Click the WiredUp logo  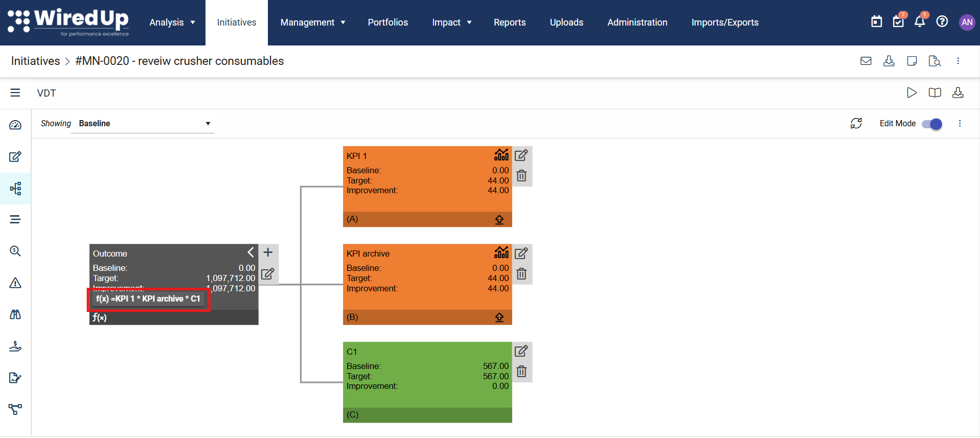(69, 22)
